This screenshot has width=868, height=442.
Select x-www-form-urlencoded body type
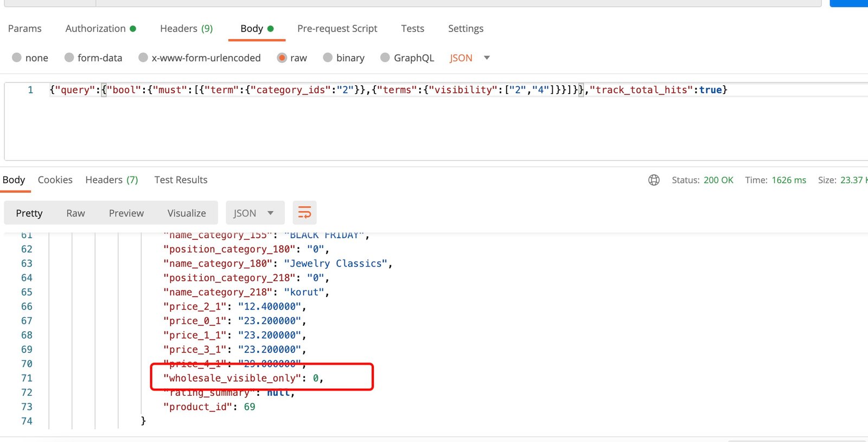click(x=143, y=58)
